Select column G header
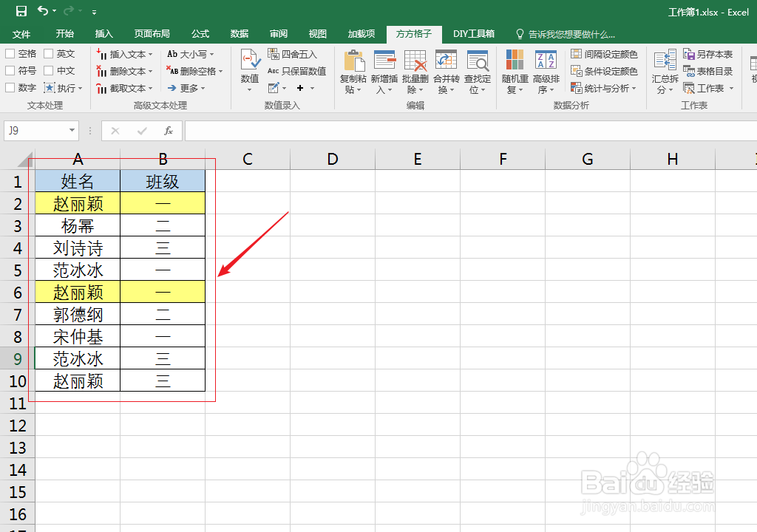Image resolution: width=757 pixels, height=532 pixels. click(x=588, y=159)
